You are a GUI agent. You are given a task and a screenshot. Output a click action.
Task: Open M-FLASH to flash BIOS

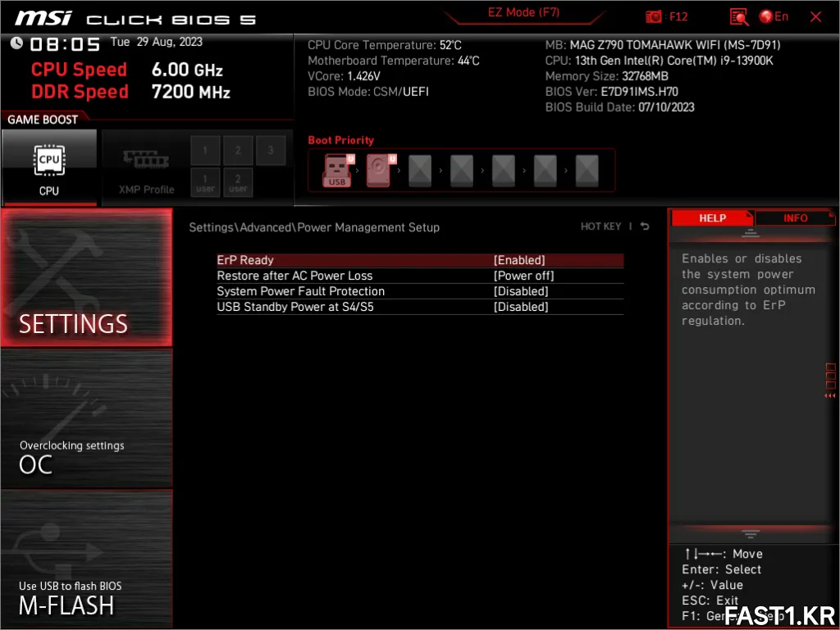[x=86, y=559]
